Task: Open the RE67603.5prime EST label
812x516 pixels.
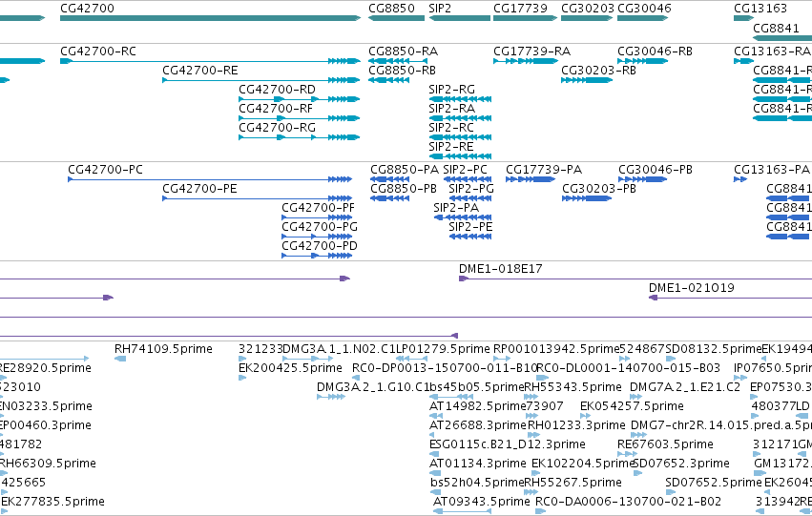Action: (665, 445)
